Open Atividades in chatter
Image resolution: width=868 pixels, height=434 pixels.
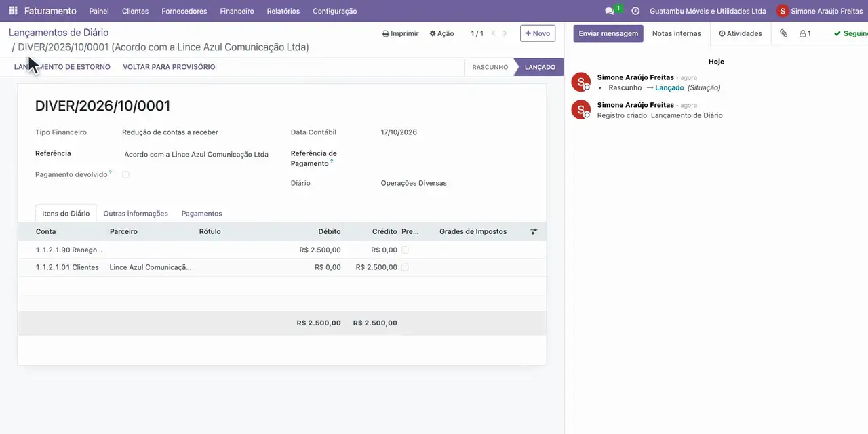[741, 33]
